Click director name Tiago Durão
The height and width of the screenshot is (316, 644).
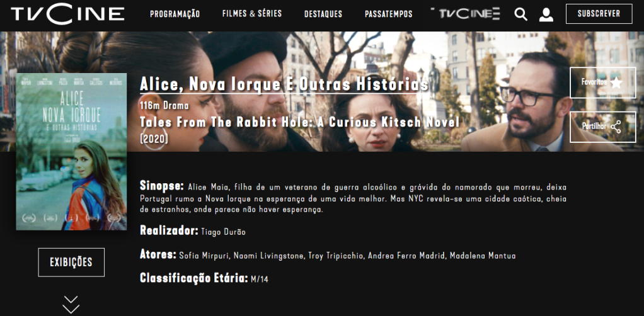[224, 232]
